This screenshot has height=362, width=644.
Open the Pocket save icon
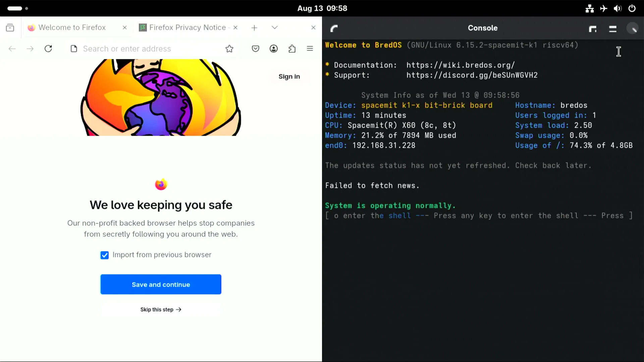[255, 49]
